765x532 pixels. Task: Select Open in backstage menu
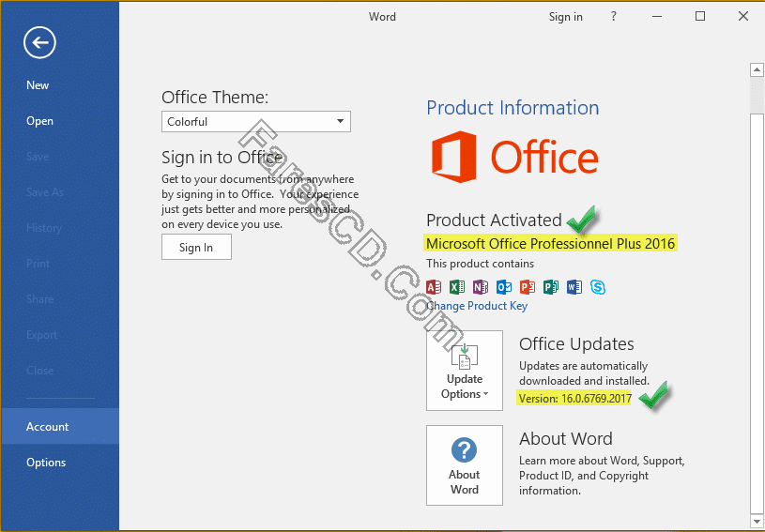(39, 121)
